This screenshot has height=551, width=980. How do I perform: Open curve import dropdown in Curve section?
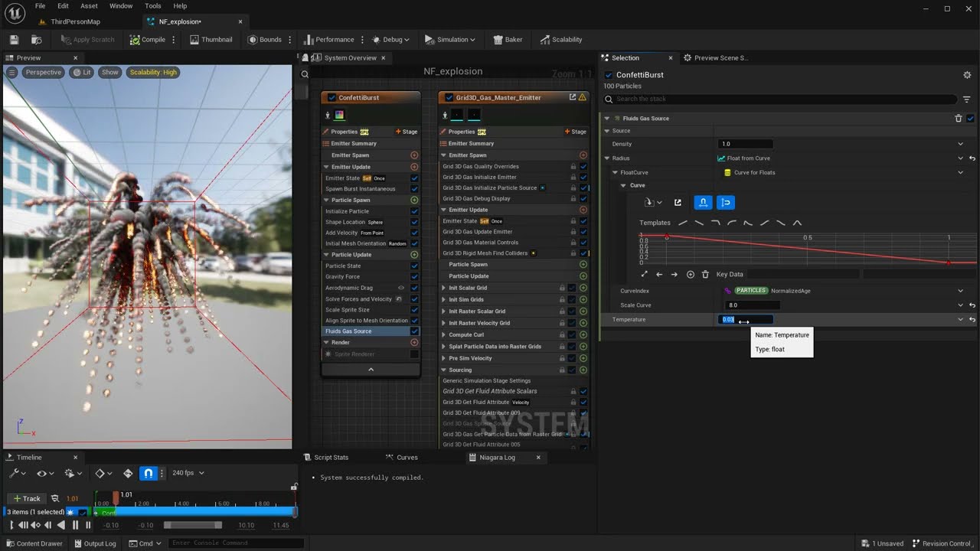653,203
